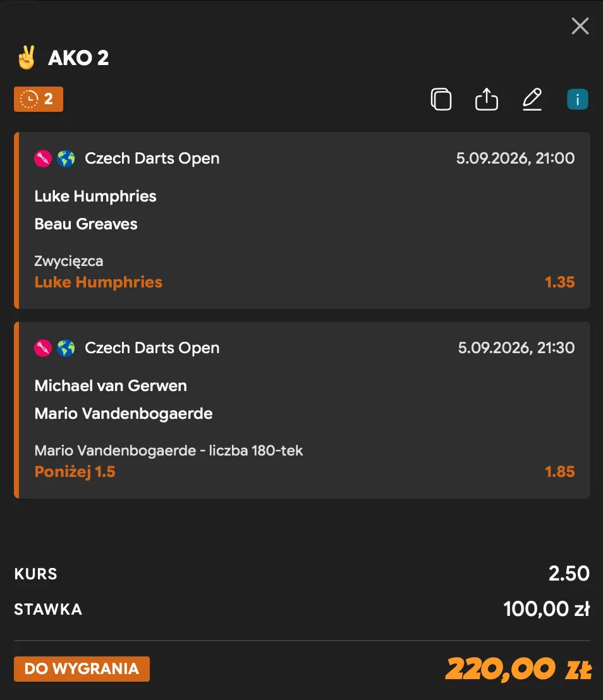Click the darts icon for the Humphries match

[43, 159]
